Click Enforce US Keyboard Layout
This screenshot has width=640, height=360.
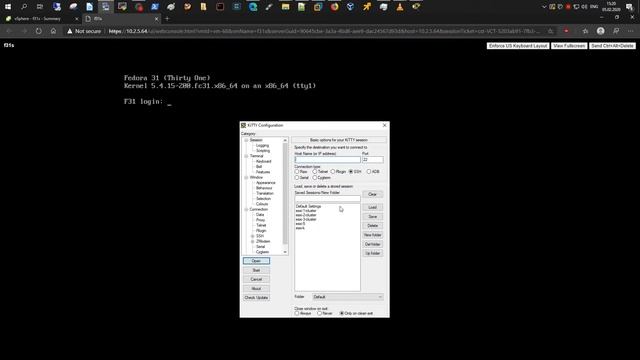(x=518, y=46)
